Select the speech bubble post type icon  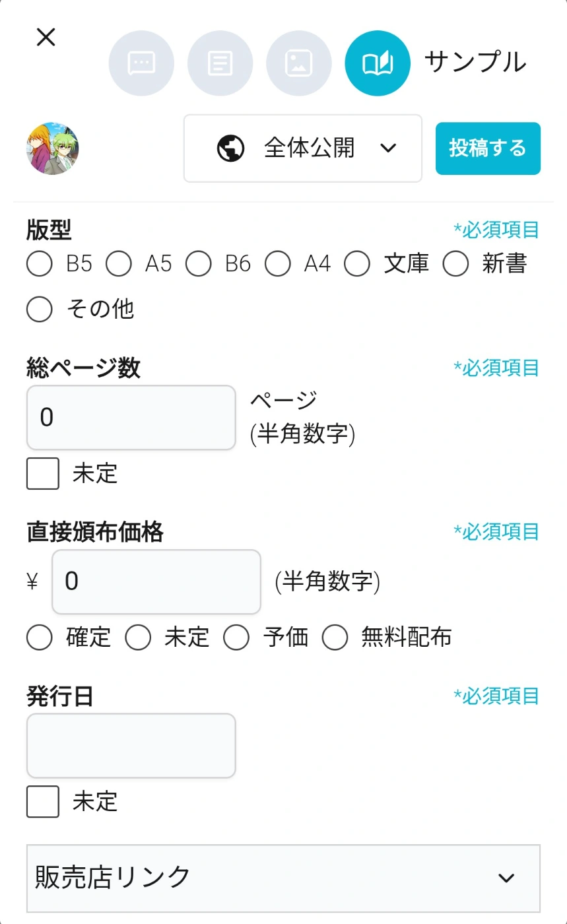(x=141, y=63)
